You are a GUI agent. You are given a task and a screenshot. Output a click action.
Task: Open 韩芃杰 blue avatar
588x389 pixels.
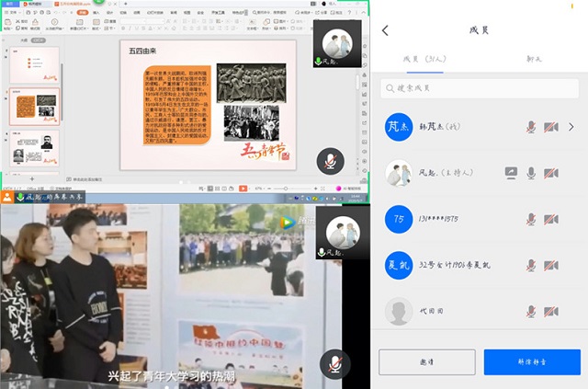tap(399, 127)
